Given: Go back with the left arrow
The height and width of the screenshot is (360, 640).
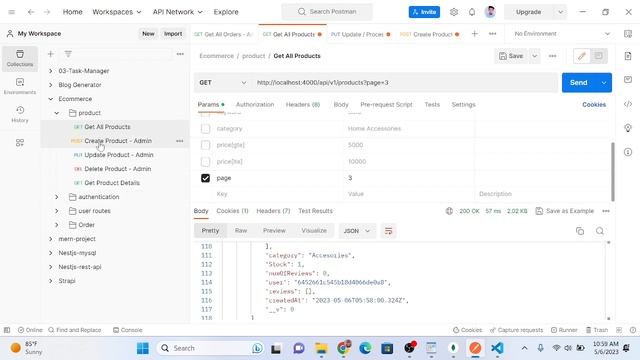Looking at the screenshot, I should pyautogui.click(x=31, y=12).
